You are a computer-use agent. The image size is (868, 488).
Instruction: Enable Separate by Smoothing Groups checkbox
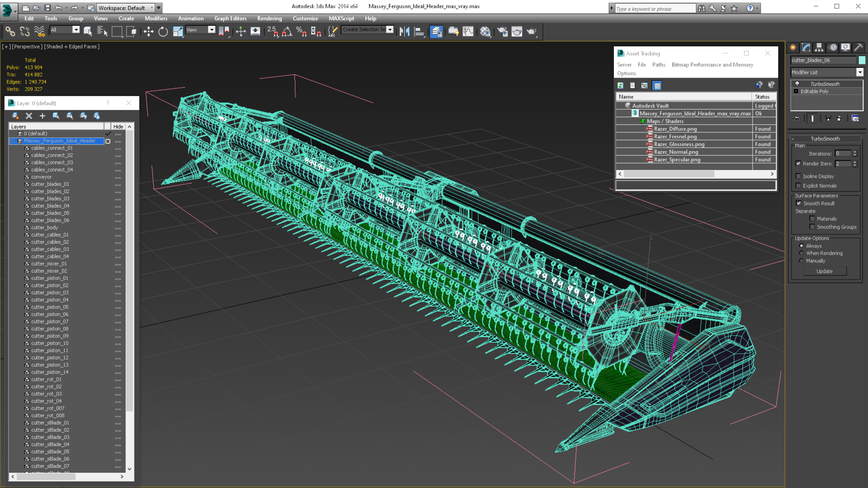[813, 227]
